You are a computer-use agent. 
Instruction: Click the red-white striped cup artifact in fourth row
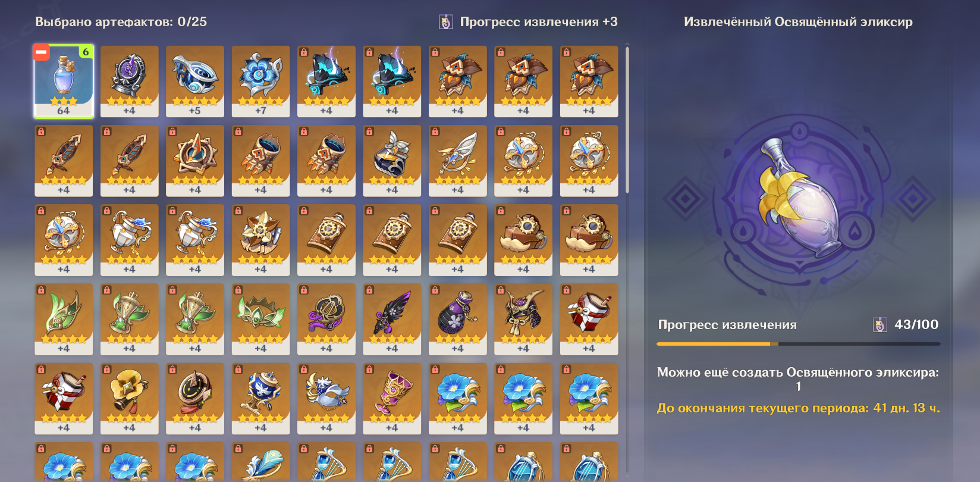pos(589,320)
